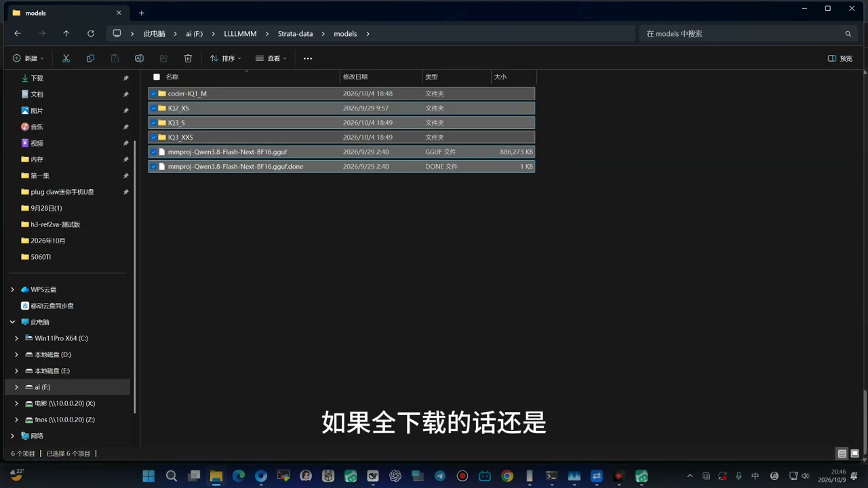Click the Delete trash icon in toolbar
868x488 pixels.
point(188,58)
